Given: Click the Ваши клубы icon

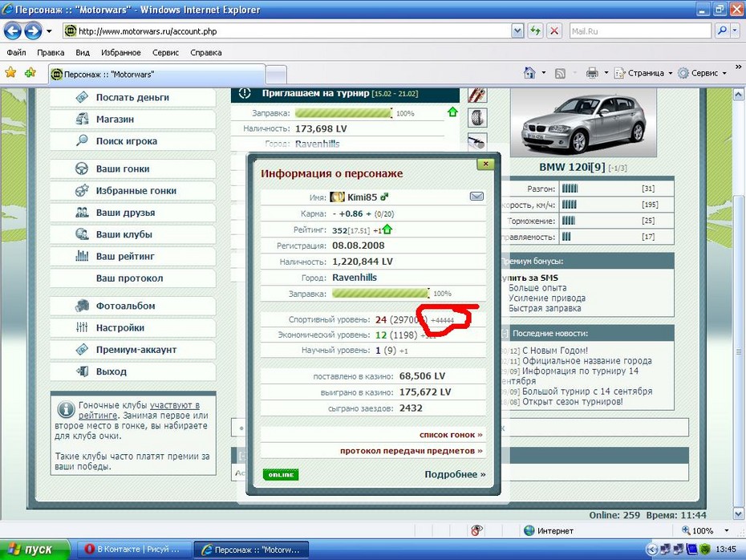Looking at the screenshot, I should click(82, 234).
